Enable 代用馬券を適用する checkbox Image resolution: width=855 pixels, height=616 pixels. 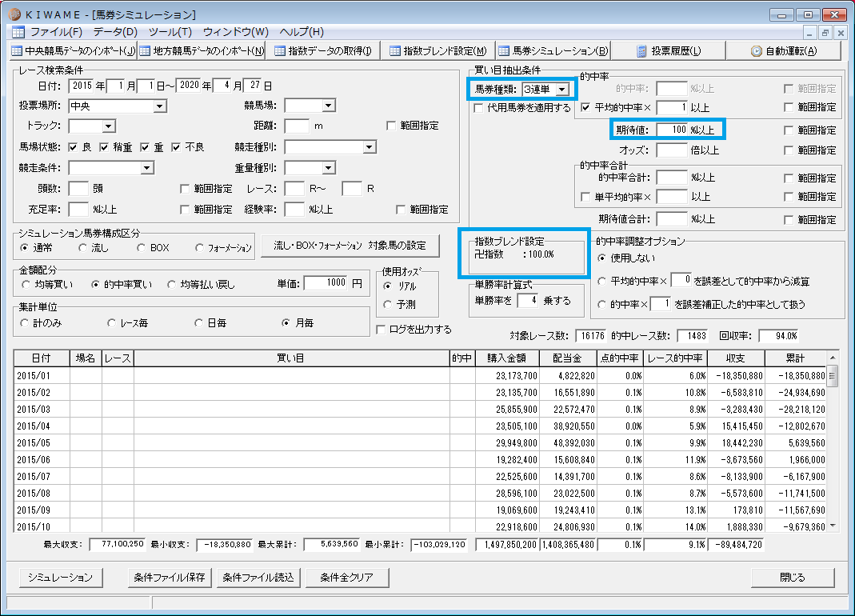[478, 108]
